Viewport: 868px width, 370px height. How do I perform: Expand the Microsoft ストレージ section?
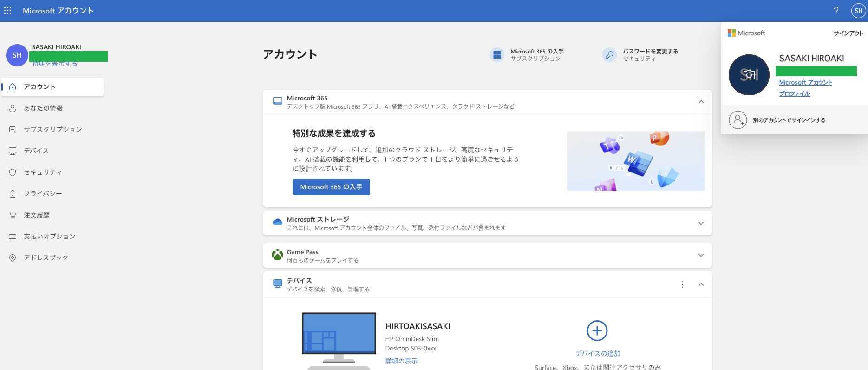coord(701,223)
